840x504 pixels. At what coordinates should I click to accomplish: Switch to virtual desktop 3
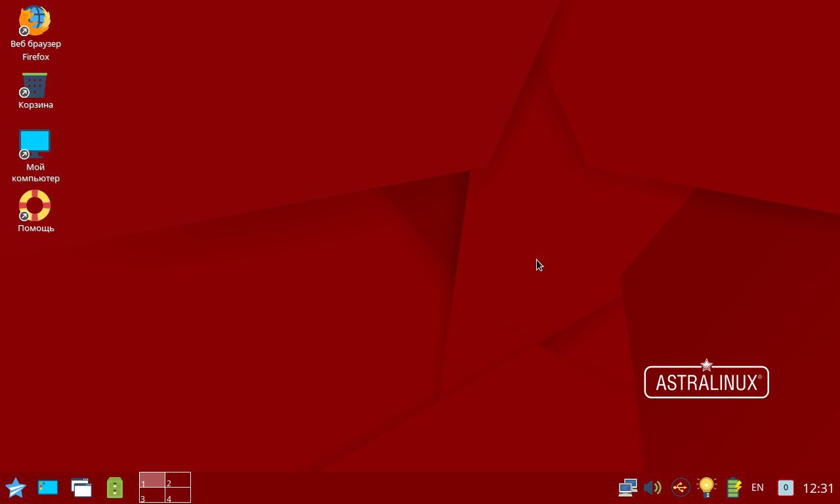point(152,495)
